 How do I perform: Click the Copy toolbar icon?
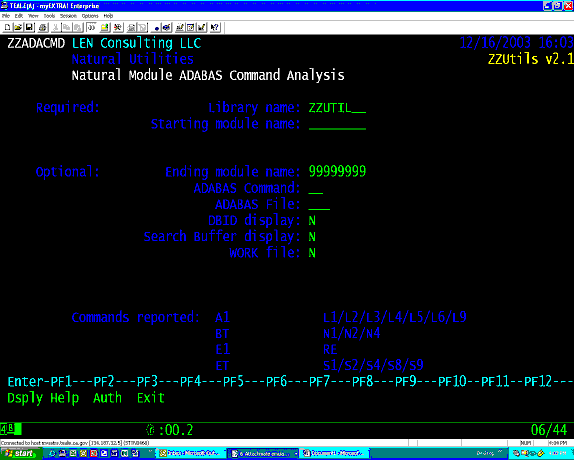pos(66,27)
